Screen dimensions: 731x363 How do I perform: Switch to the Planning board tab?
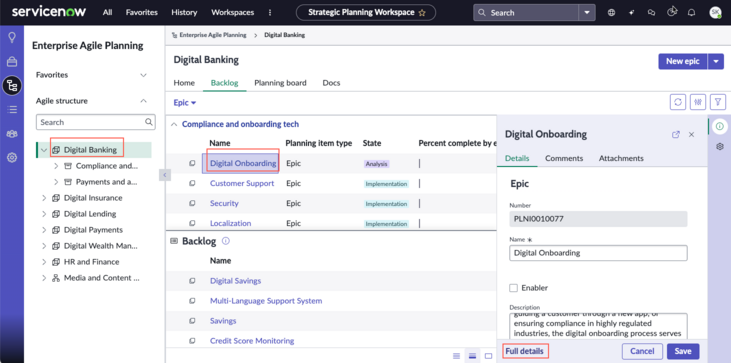280,83
